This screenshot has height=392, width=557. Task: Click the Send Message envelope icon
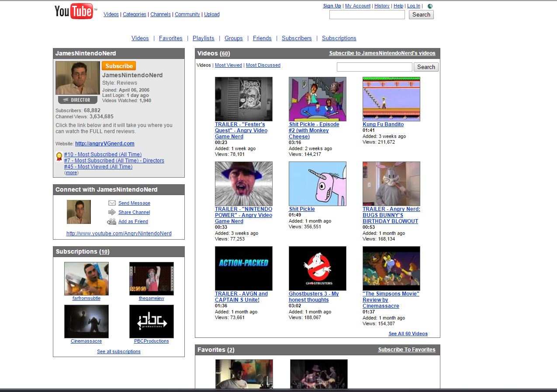pyautogui.click(x=112, y=203)
